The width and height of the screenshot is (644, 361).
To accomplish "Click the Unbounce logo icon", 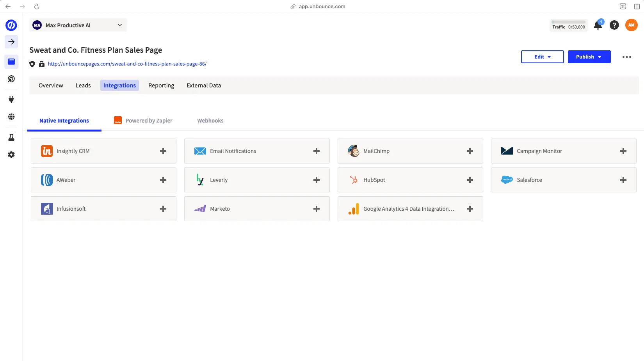I will [11, 25].
